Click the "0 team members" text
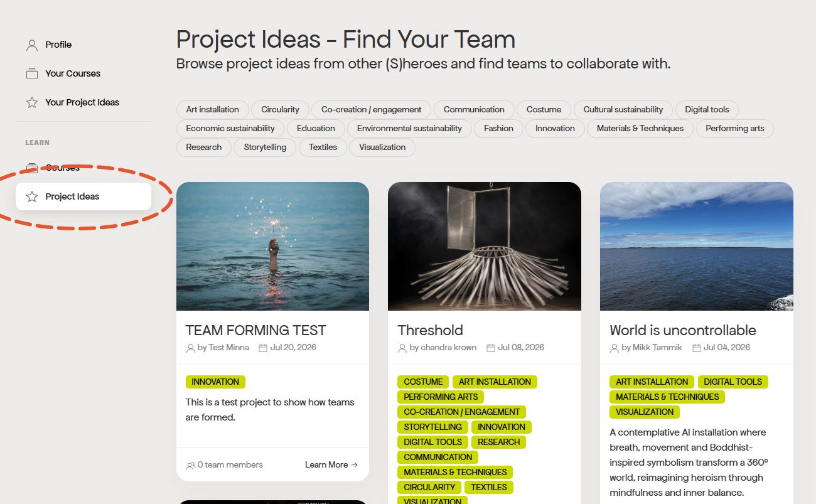 230,465
